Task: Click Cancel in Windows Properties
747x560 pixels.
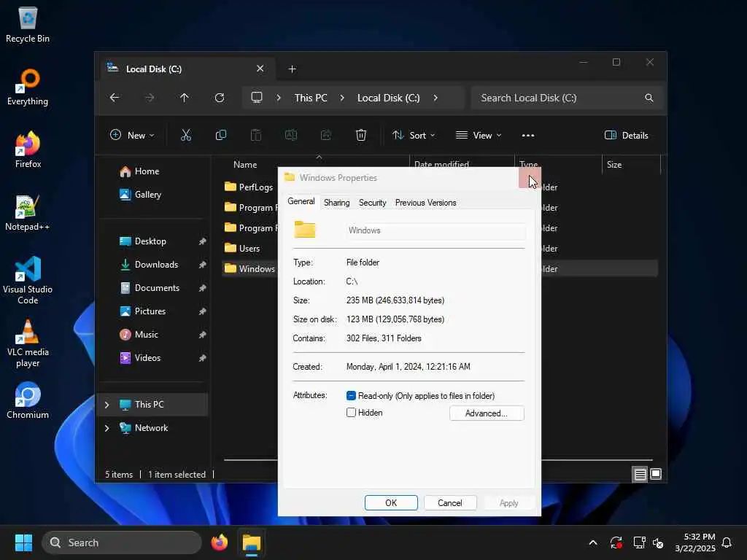Action: tap(449, 503)
